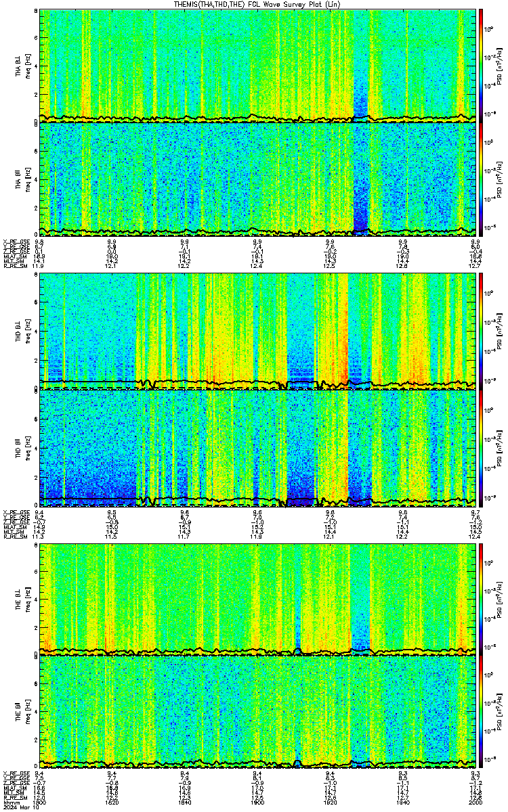Click the PSD color bar beside THE B-parallel panel
This screenshot has height=812, width=508.
(x=481, y=711)
